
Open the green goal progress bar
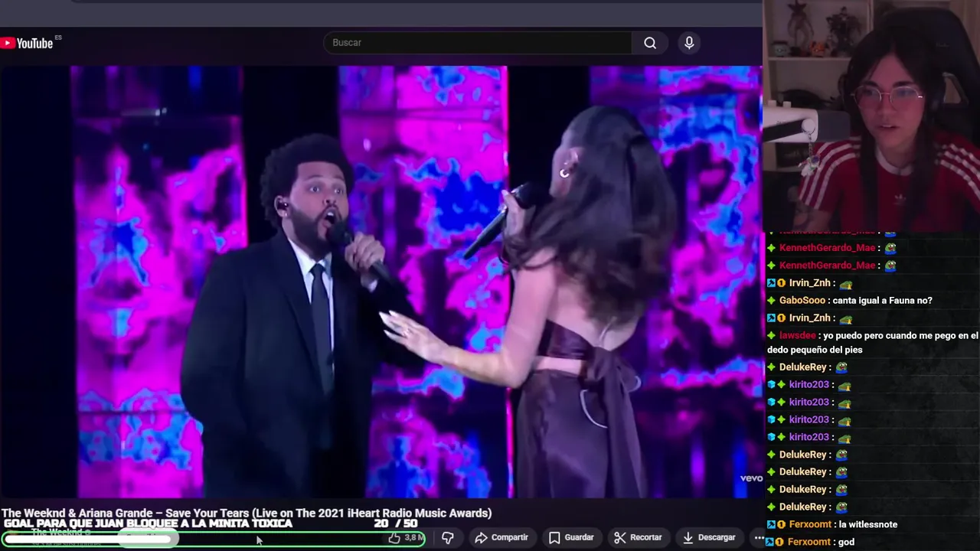coord(213,540)
